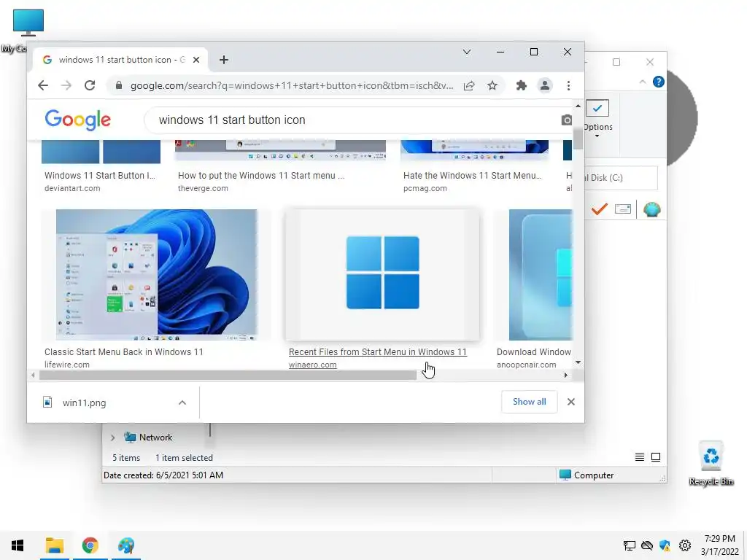Image resolution: width=747 pixels, height=560 pixels.
Task: Click the horizontal scrollbar left arrow
Action: pyautogui.click(x=33, y=376)
